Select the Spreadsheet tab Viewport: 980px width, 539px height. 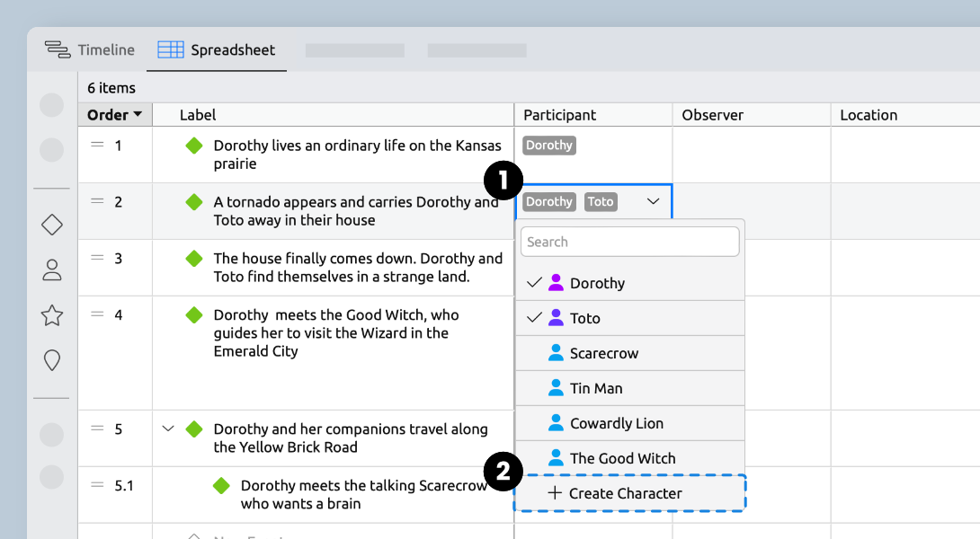(217, 50)
